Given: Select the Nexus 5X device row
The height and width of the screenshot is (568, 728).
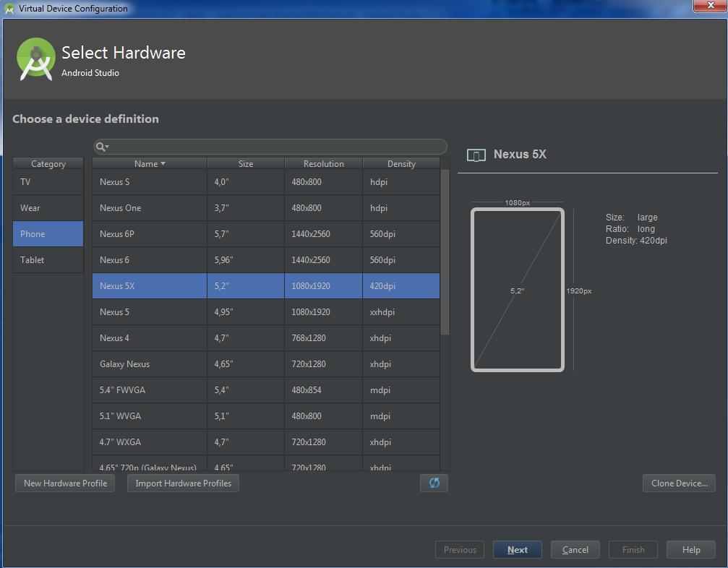Looking at the screenshot, I should pos(266,286).
